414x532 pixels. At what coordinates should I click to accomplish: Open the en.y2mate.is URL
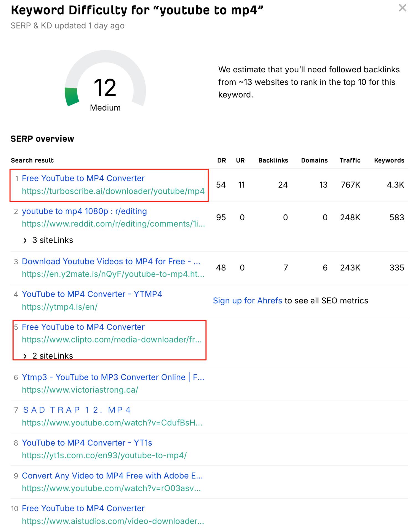[x=113, y=274]
